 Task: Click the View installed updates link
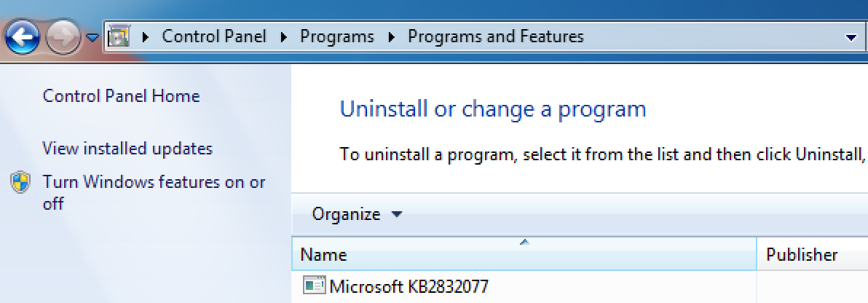coord(127,149)
